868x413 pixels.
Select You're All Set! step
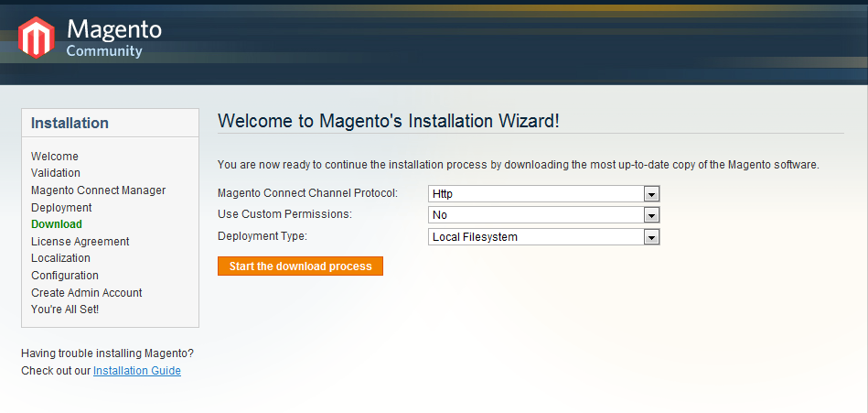(65, 310)
